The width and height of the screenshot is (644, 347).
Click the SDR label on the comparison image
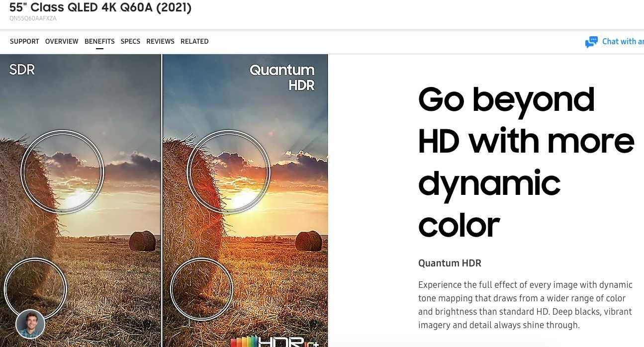point(22,70)
